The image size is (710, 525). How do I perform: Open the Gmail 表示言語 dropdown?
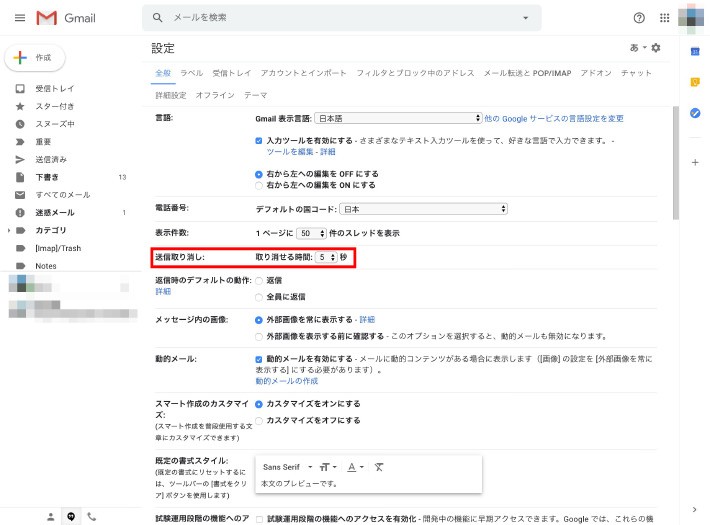coord(398,118)
